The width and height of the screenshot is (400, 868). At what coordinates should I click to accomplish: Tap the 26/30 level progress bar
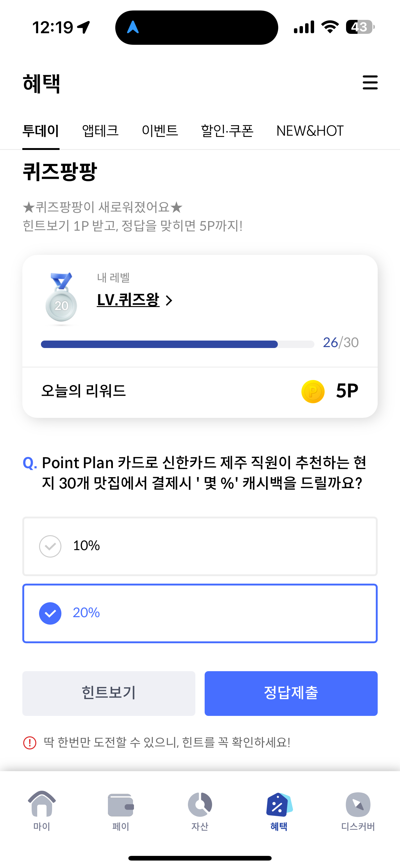click(x=177, y=344)
